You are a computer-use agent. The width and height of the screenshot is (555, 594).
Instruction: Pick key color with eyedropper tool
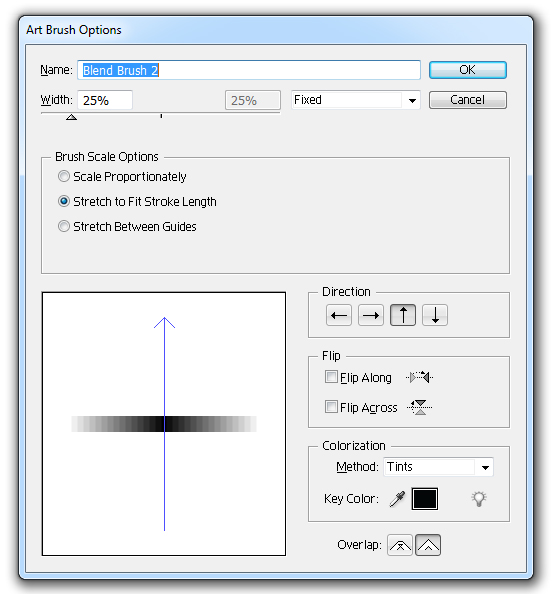tap(397, 499)
